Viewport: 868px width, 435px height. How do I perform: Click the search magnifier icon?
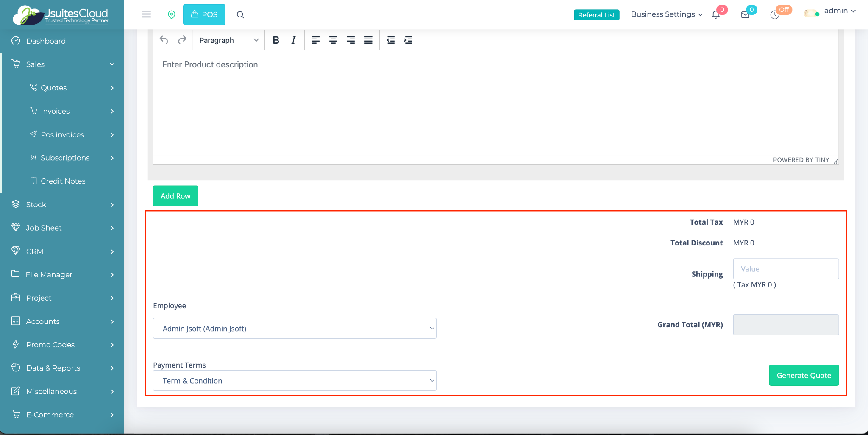(240, 15)
